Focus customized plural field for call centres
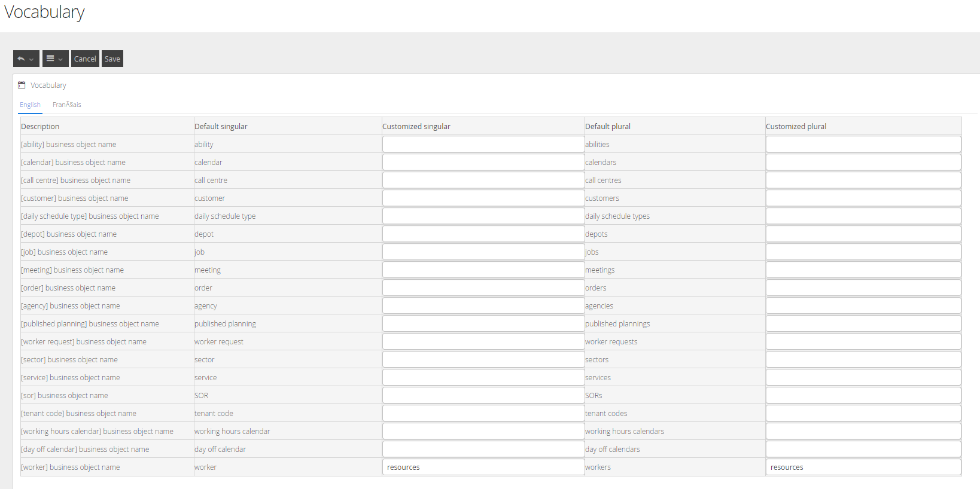The height and width of the screenshot is (489, 980). coord(863,180)
